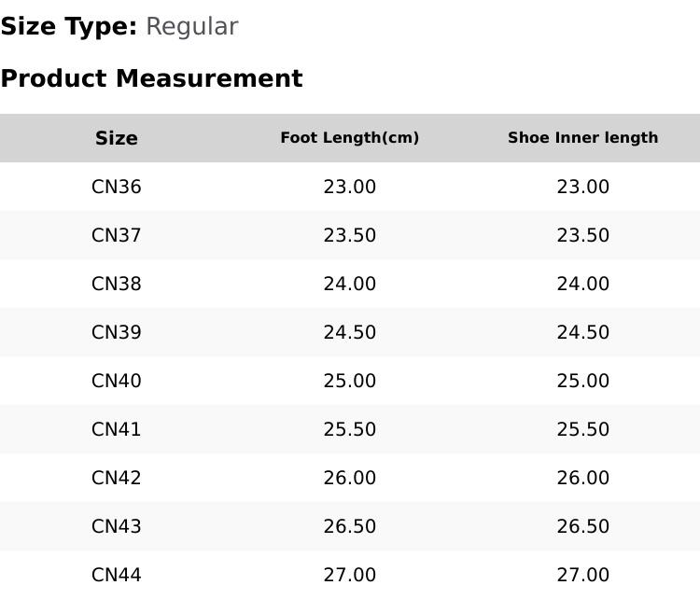Select the CN41 size cell
The height and width of the screenshot is (599, 700).
point(117,429)
